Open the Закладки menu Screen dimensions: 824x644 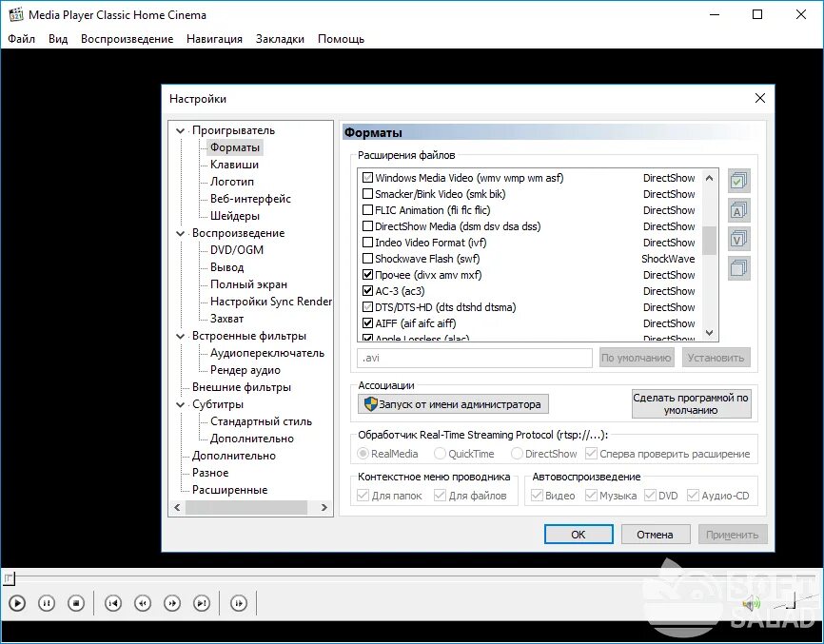[280, 39]
